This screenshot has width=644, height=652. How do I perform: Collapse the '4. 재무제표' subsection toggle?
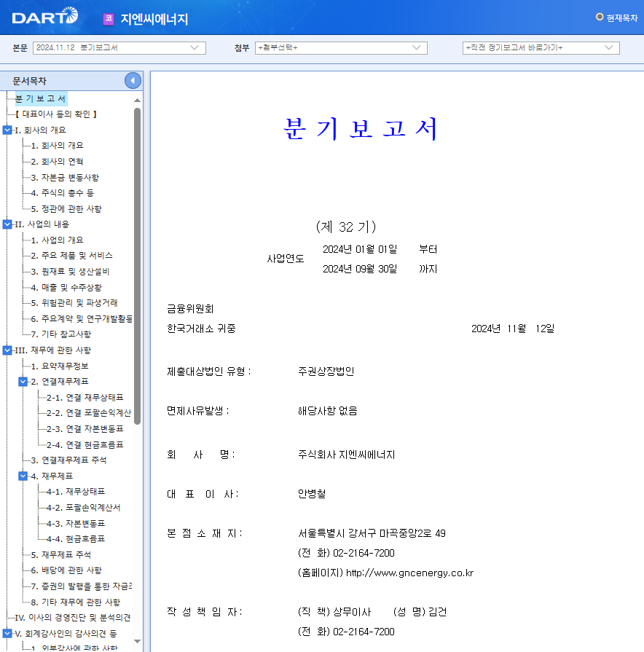(22, 475)
